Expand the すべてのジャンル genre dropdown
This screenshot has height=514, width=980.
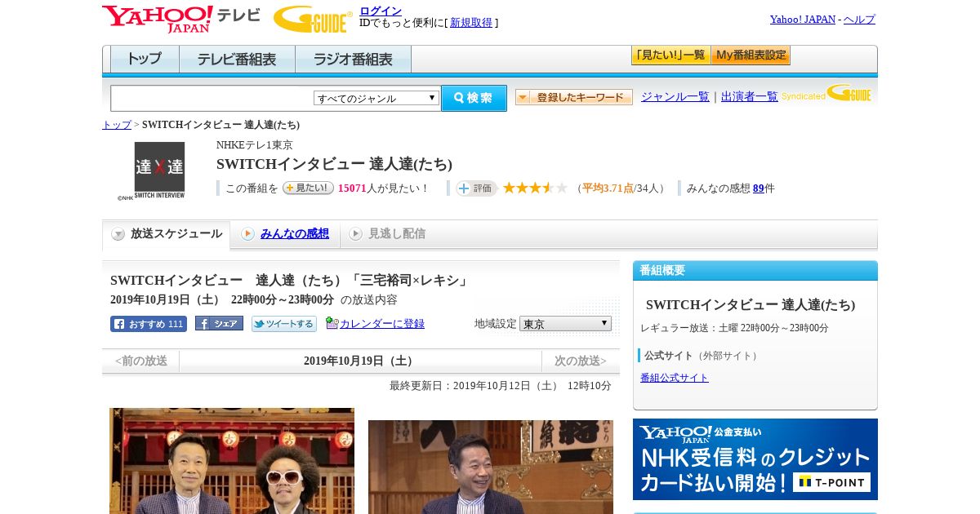(x=376, y=98)
